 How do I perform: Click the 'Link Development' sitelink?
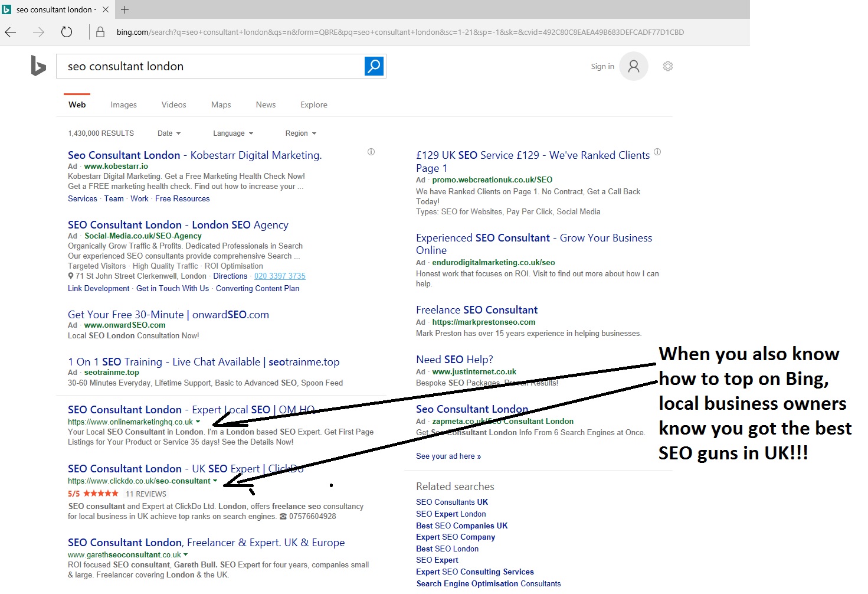point(99,289)
